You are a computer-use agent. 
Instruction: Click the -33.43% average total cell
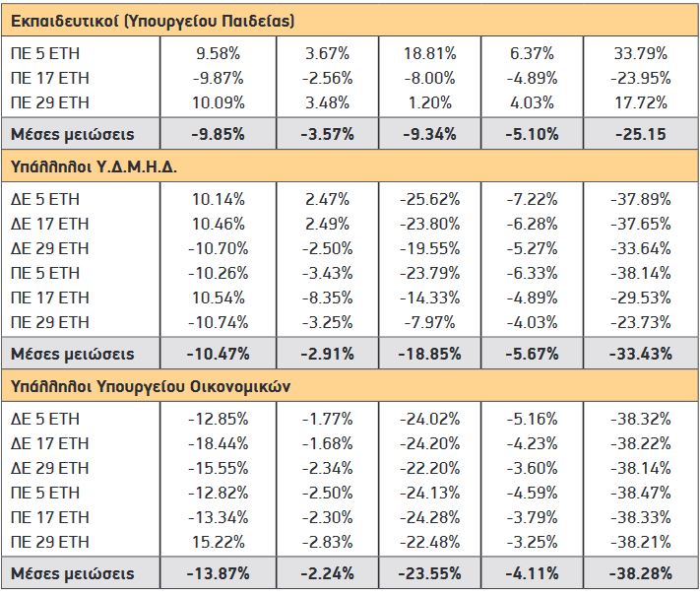coord(641,354)
